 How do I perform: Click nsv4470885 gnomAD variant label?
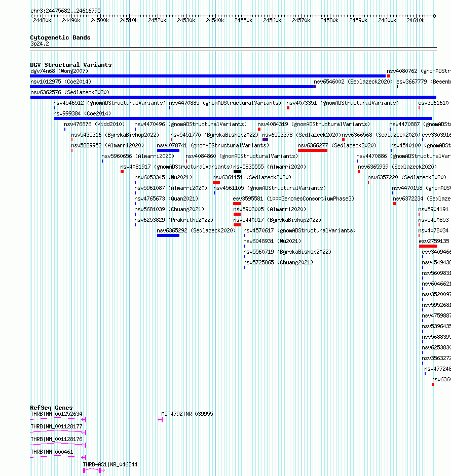tap(225, 103)
